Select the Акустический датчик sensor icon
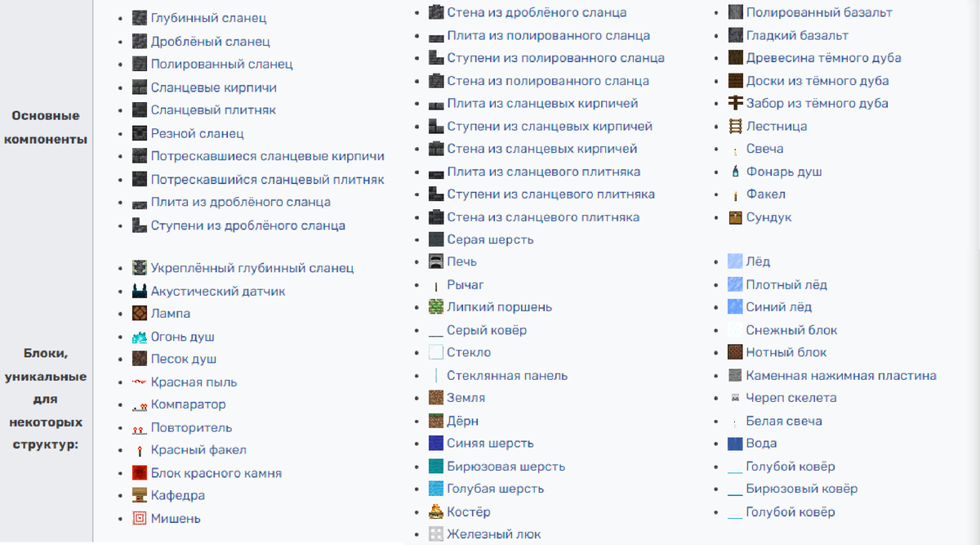Screen dimensions: 980x545 pyautogui.click(x=139, y=291)
